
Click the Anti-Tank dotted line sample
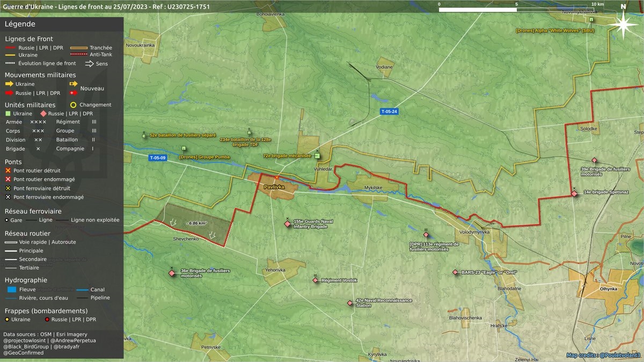79,55
